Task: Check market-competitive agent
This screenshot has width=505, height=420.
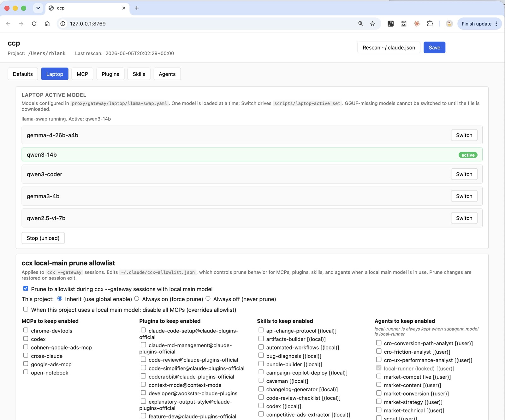Action: click(379, 376)
